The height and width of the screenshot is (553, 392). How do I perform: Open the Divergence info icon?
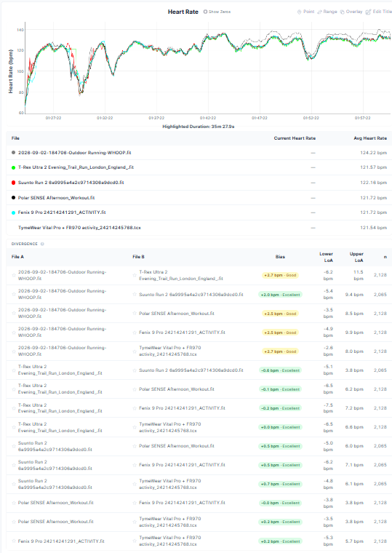click(x=42, y=244)
